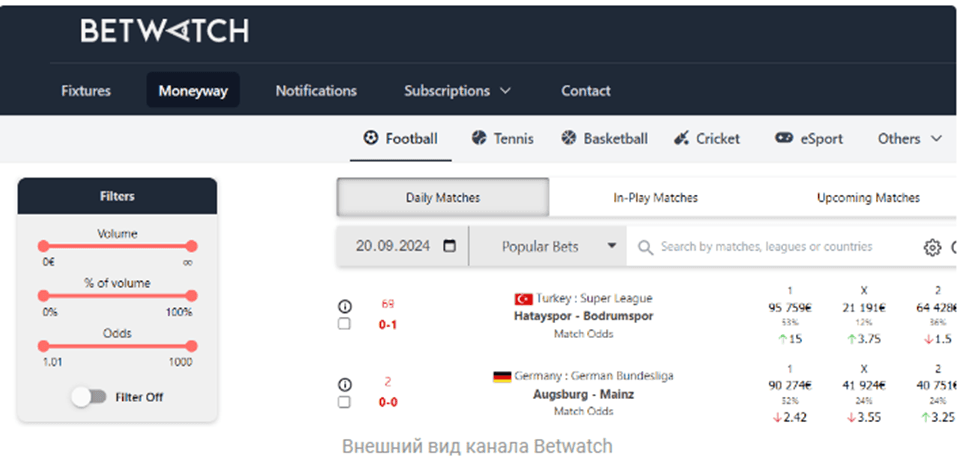Open the Others sports dropdown
This screenshot has width=974, height=461.
[x=909, y=139]
